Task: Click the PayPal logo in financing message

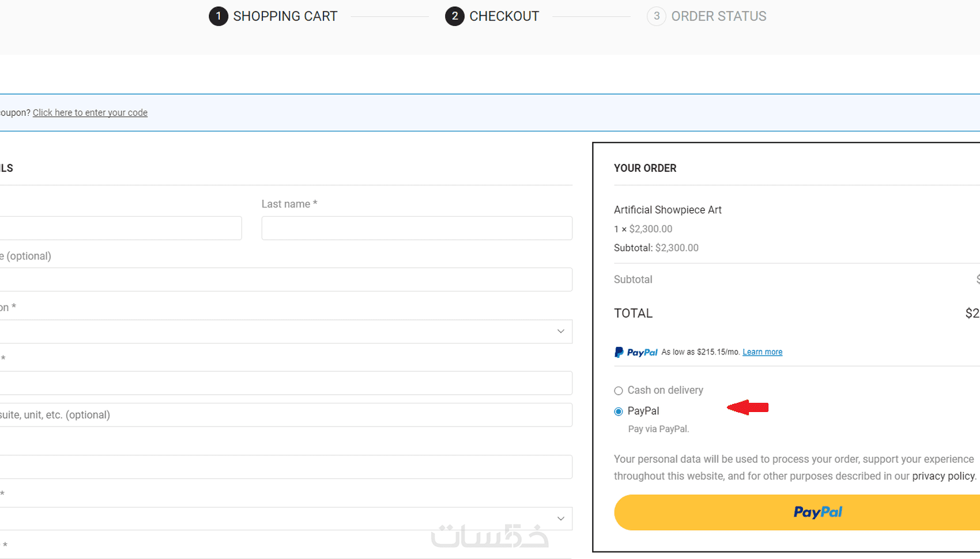Action: 636,352
